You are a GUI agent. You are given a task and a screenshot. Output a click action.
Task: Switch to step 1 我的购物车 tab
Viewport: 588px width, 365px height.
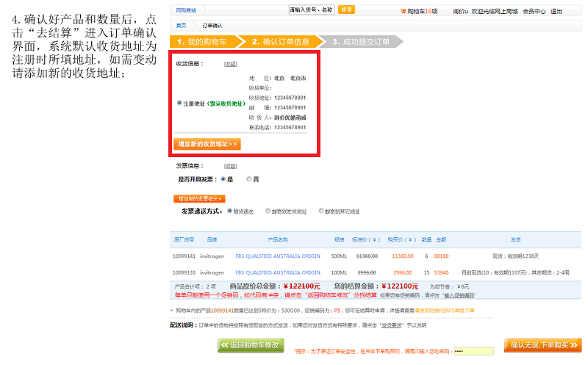(200, 42)
